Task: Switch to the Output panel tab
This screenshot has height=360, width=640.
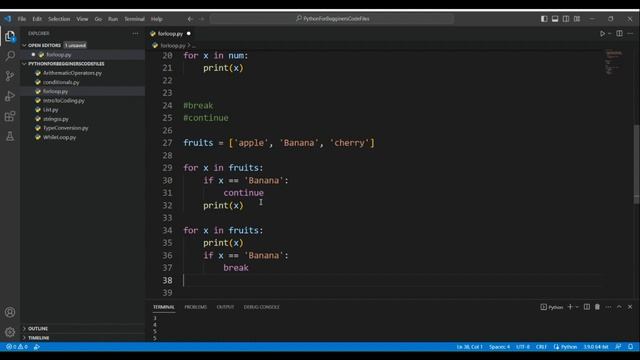Action: click(225, 307)
